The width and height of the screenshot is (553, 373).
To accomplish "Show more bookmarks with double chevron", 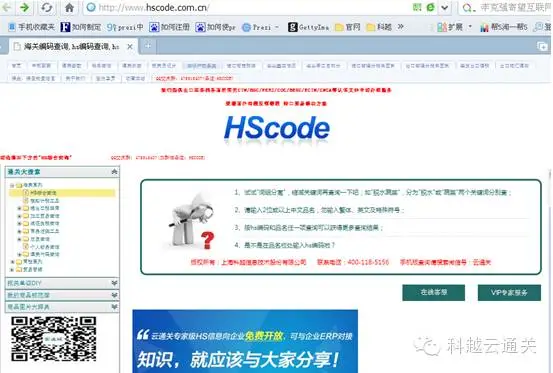I will pos(400,27).
